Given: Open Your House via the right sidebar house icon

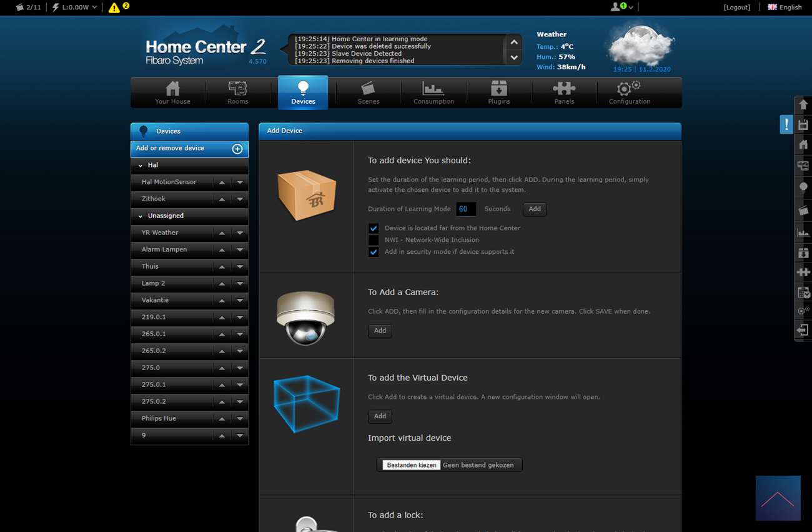Looking at the screenshot, I should 803,144.
